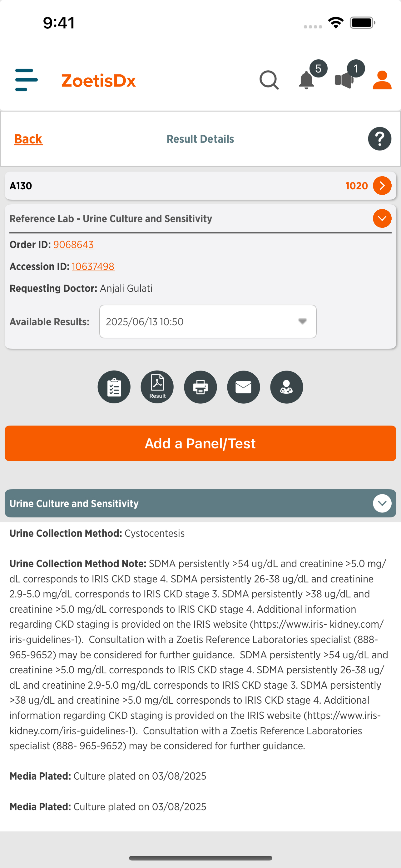
Task: Open the hamburger navigation menu
Action: pos(27,80)
